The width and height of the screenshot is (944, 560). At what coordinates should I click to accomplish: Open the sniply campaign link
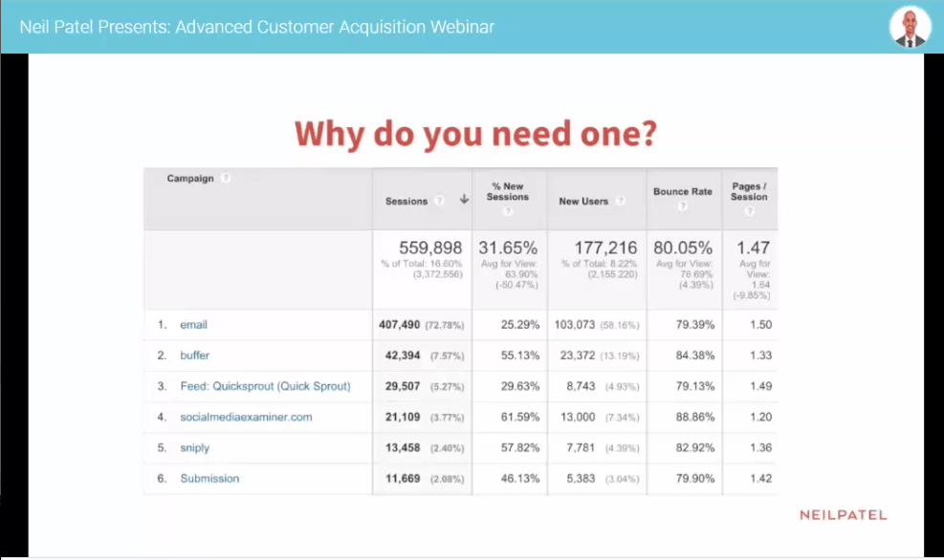pyautogui.click(x=194, y=448)
